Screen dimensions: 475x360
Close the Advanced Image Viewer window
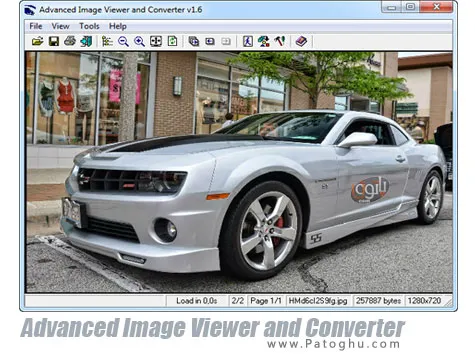(436, 7)
